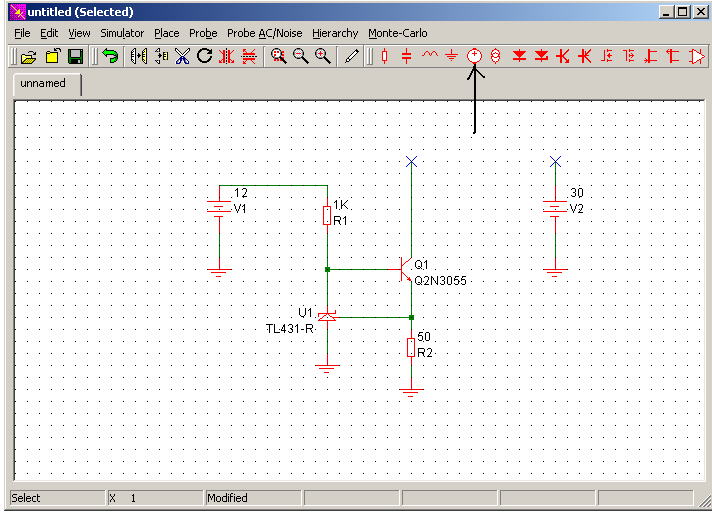Rotate the selection with the circular arrow icon
This screenshot has height=514, width=712.
[204, 56]
